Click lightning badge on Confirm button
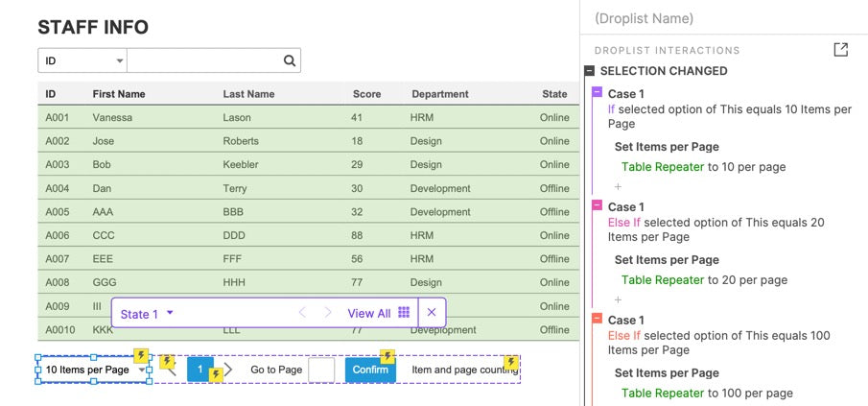The width and height of the screenshot is (868, 406). (x=387, y=356)
